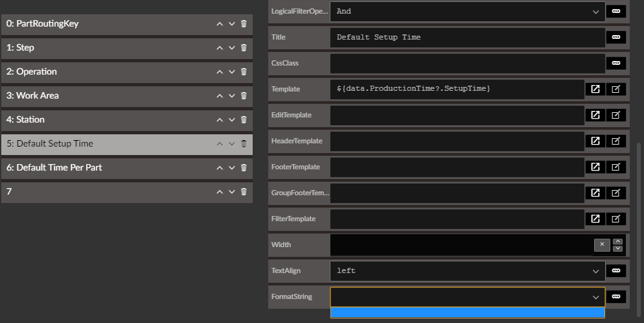Open the Template popout editor
Viewport: 644px width, 323px height.
[x=595, y=89]
